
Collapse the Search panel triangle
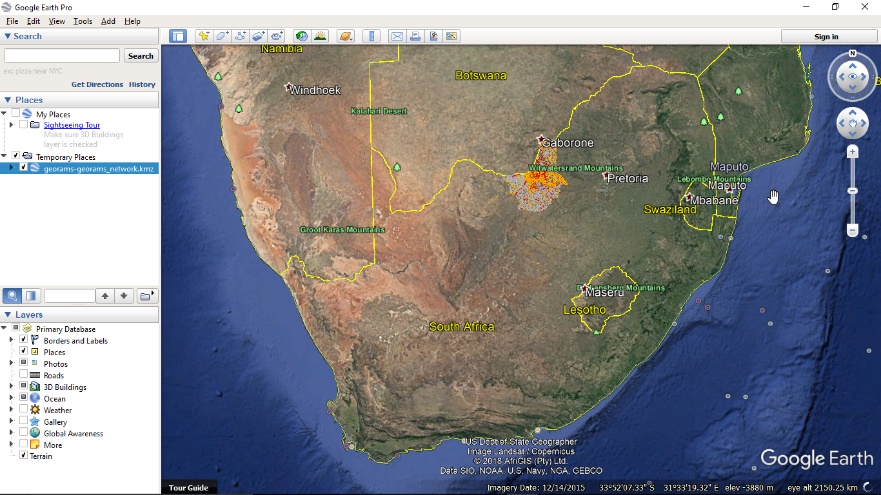pos(7,36)
